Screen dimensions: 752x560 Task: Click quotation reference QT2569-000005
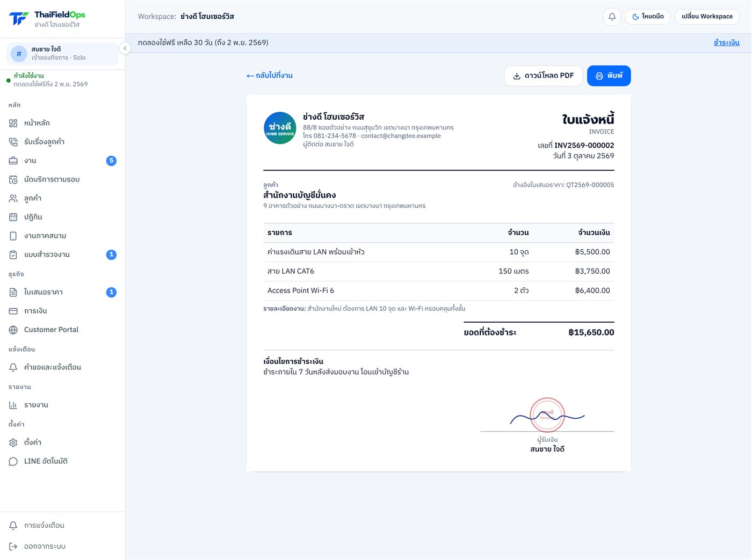click(590, 185)
